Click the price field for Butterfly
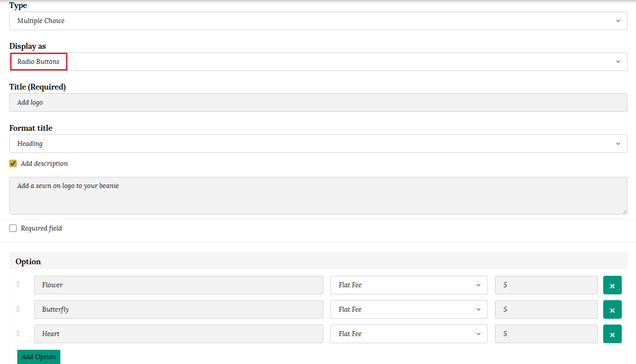This screenshot has width=636, height=364. point(546,309)
